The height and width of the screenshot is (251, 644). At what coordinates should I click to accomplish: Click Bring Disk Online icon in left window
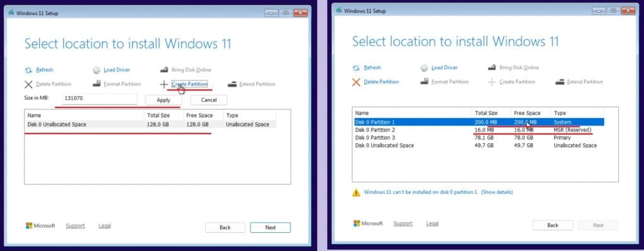164,70
